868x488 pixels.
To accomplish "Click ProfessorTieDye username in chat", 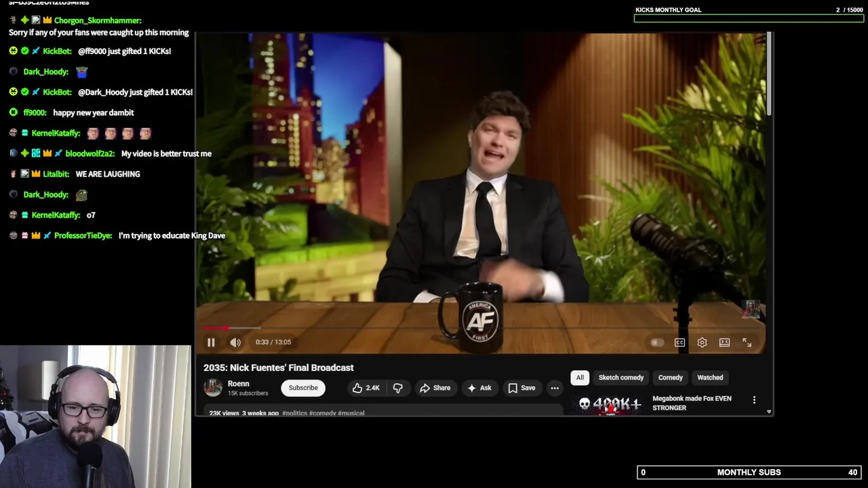I will pos(83,236).
